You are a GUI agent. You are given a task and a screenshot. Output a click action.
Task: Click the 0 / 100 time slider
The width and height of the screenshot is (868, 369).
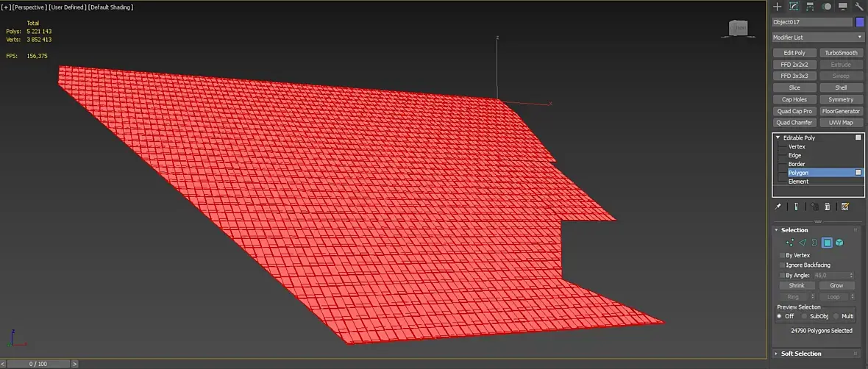click(38, 364)
